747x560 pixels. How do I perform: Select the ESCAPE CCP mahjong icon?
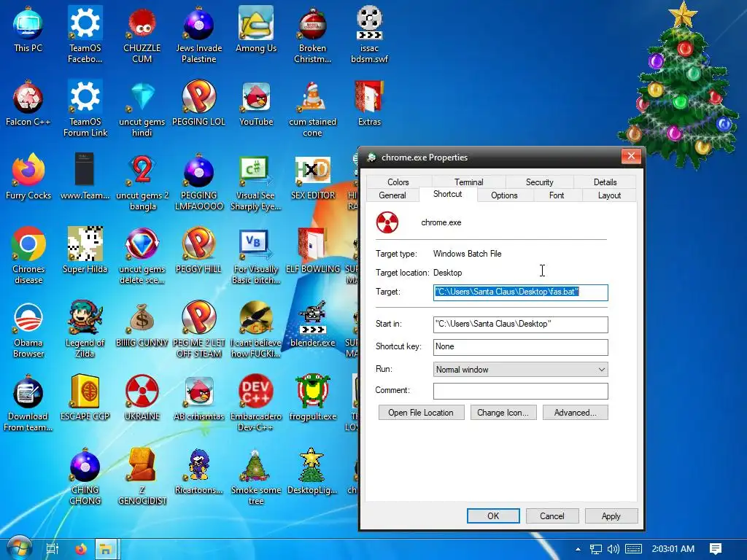[85, 397]
